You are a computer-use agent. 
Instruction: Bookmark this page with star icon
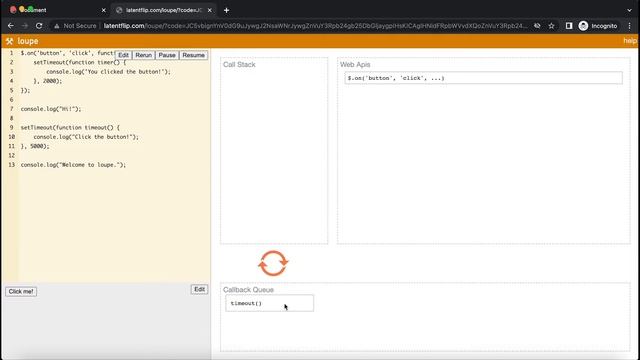[x=551, y=26]
